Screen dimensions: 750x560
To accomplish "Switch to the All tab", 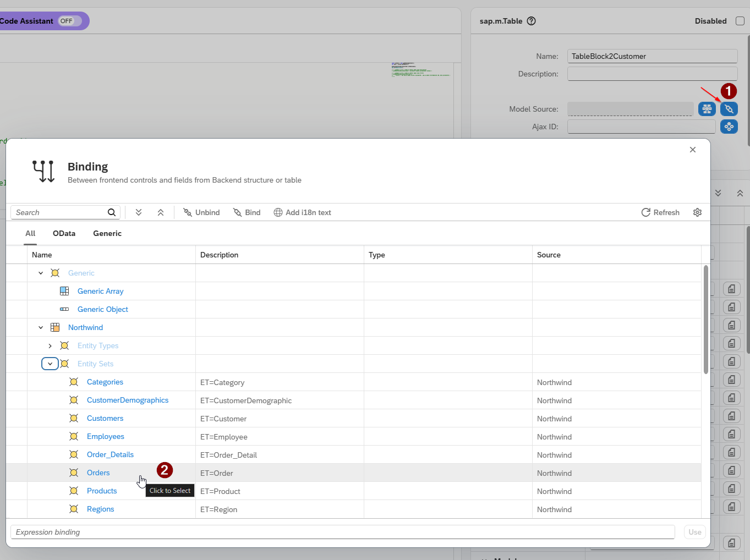I will 30,233.
